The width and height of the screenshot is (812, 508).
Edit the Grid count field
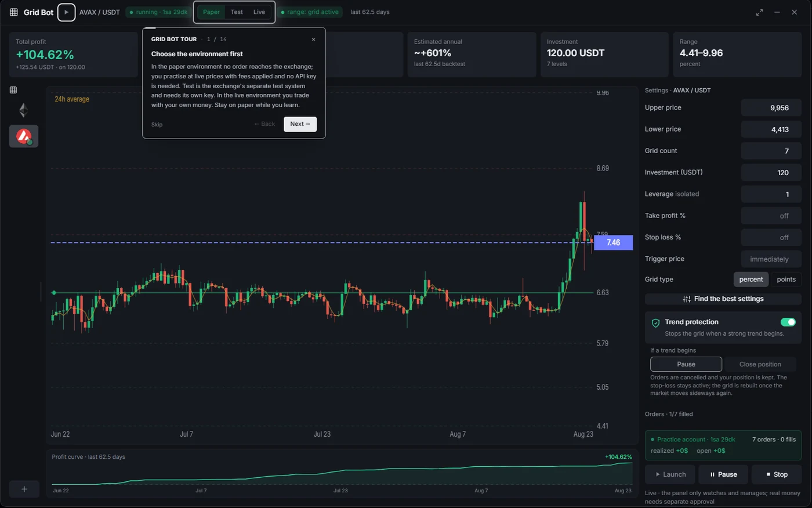tap(771, 151)
